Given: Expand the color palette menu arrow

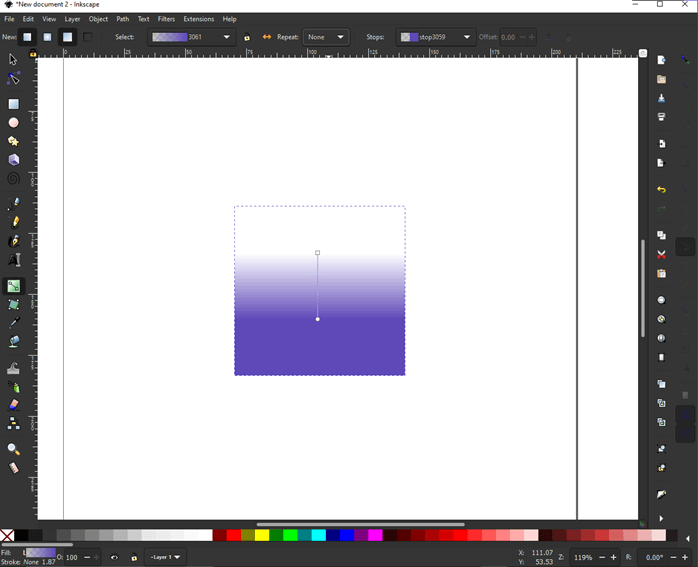Looking at the screenshot, I should click(x=688, y=539).
